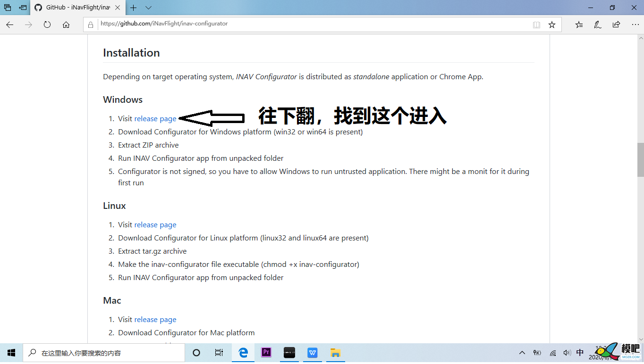Click Windows 'Run INAV Configurator app' step
Image resolution: width=644 pixels, height=364 pixels.
coord(201,158)
